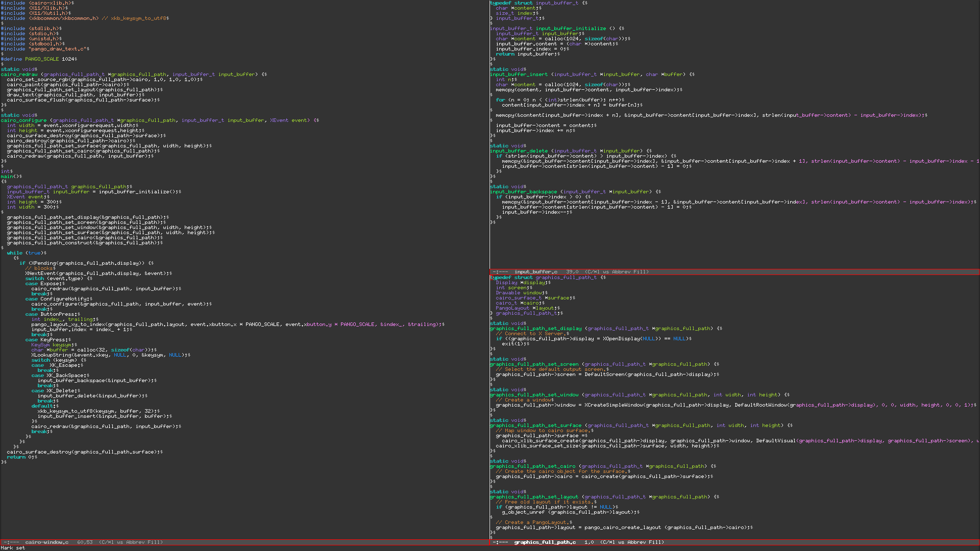Click the 'case KeyPress:' line
Viewport: 980px width, 551px height.
[48, 340]
